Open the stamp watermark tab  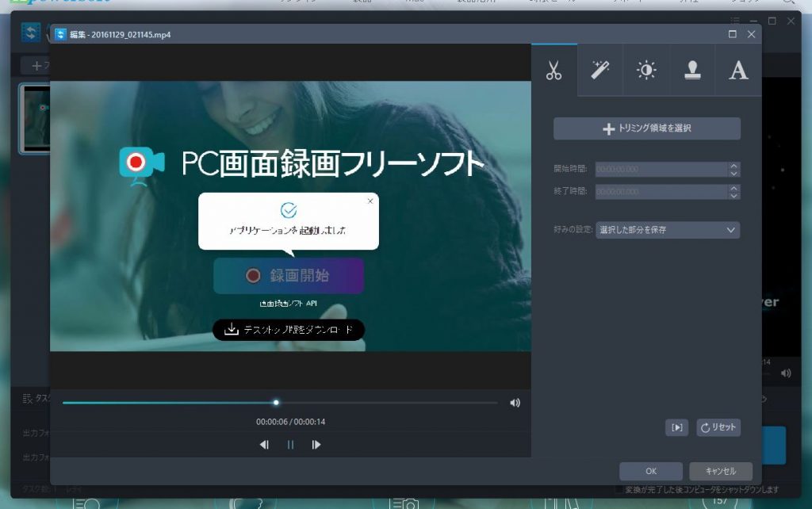pos(692,71)
